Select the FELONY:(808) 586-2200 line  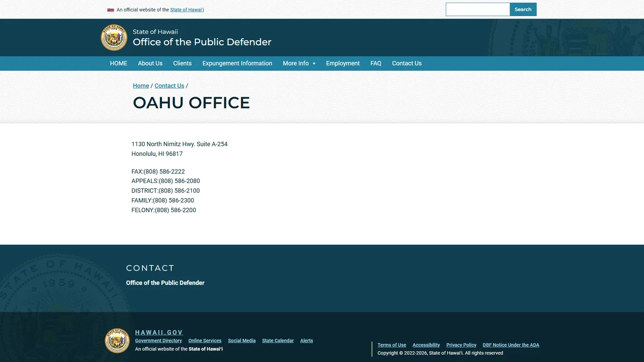pyautogui.click(x=164, y=210)
